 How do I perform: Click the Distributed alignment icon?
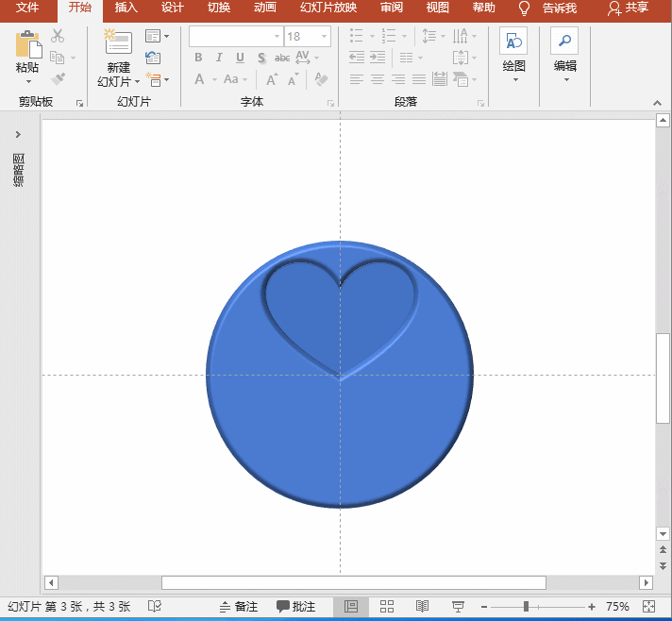[439, 79]
